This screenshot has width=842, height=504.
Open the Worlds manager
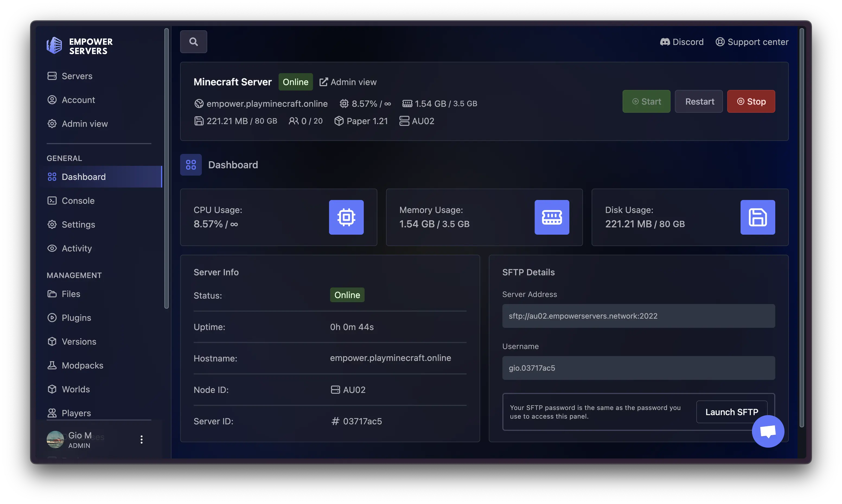click(75, 389)
